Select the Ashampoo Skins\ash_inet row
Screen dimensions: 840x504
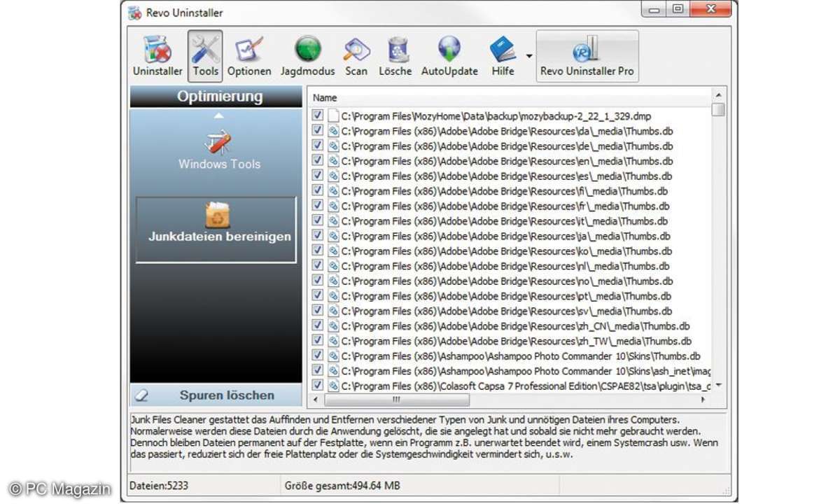pos(526,372)
